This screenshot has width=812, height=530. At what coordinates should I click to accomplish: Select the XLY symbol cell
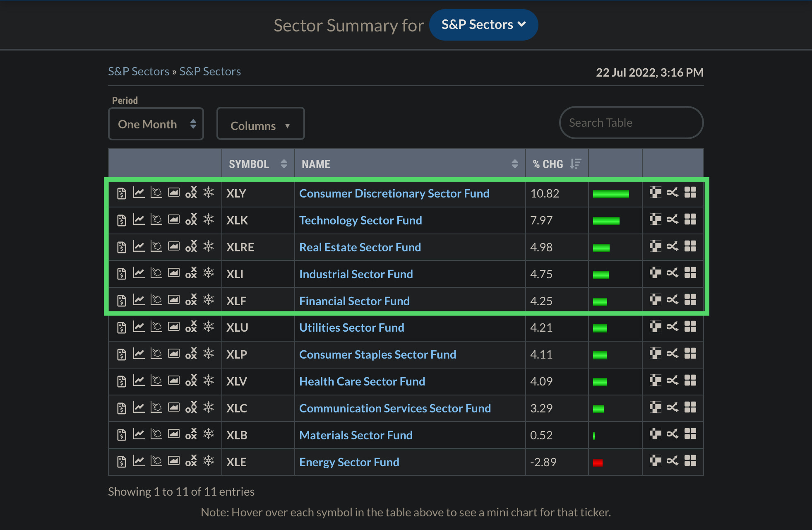click(258, 193)
